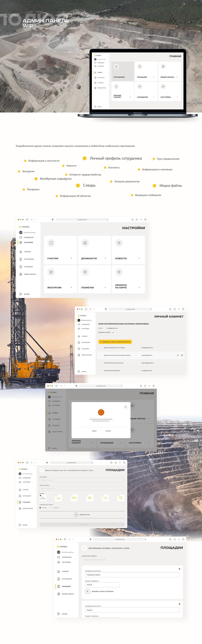Image resolution: width=202 pixels, height=644 pixels.
Task: Close the logout confirmation dialog
Action: (126, 407)
